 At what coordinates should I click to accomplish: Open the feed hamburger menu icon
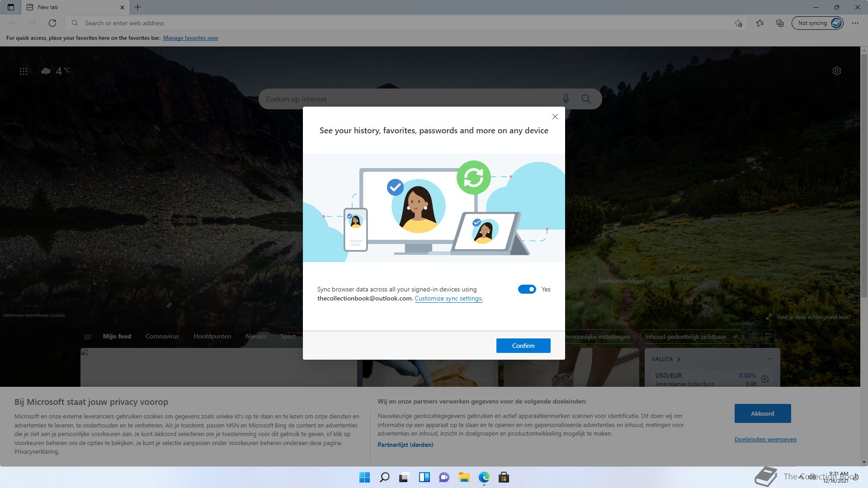tap(88, 337)
